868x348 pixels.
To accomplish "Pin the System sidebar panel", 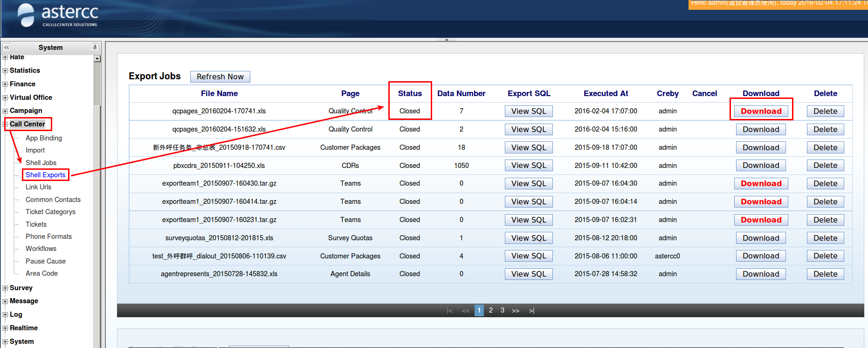I will click(x=95, y=48).
